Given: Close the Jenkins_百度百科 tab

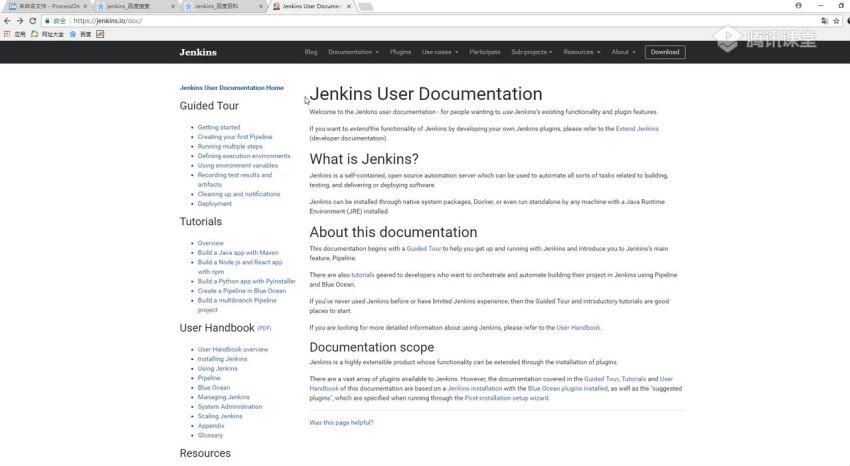Looking at the screenshot, I should click(x=261, y=6).
